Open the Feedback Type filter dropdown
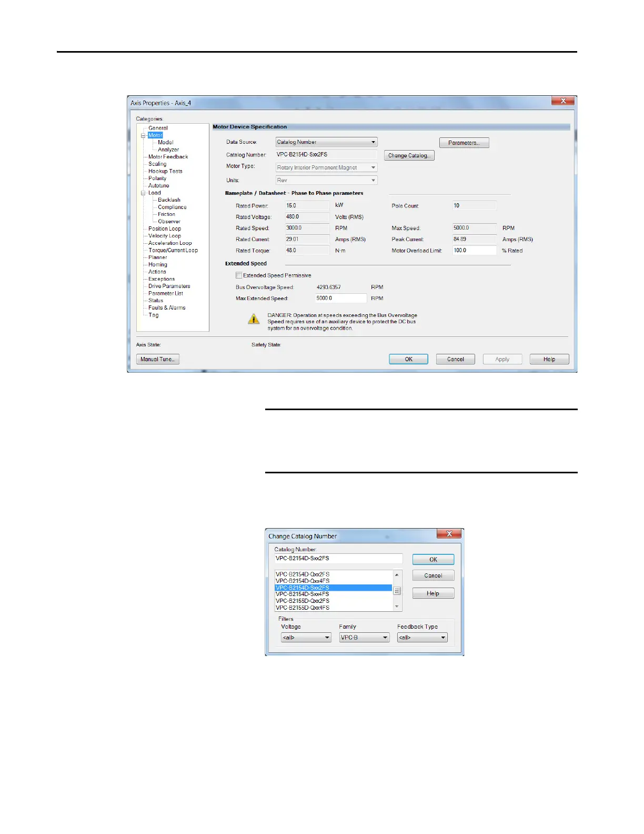 pos(422,638)
